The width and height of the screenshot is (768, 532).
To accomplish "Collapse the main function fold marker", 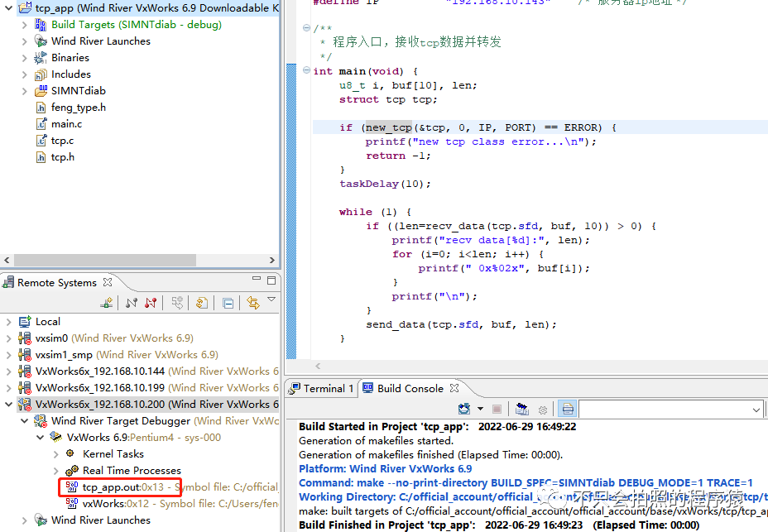I will (x=306, y=71).
